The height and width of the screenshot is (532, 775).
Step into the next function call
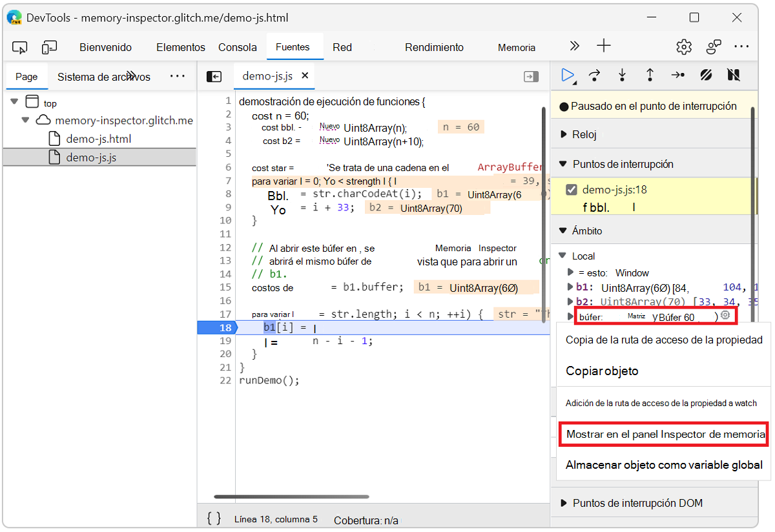point(621,76)
